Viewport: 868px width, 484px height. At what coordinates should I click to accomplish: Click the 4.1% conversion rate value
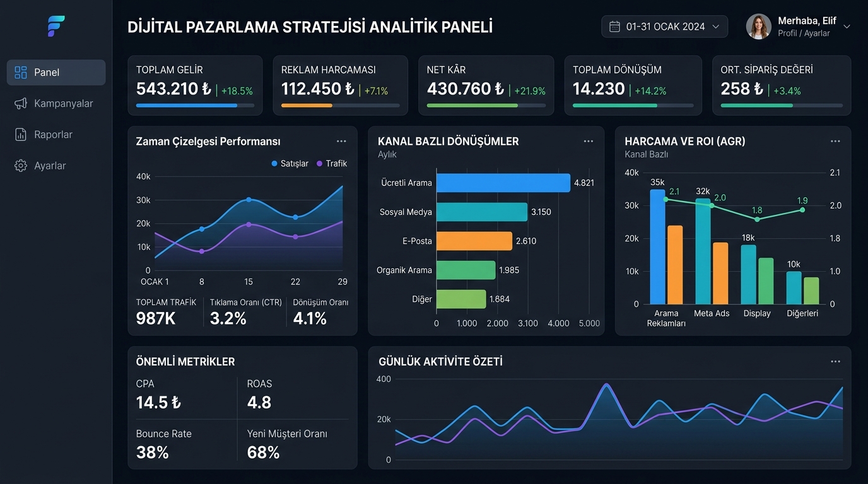[x=310, y=319]
